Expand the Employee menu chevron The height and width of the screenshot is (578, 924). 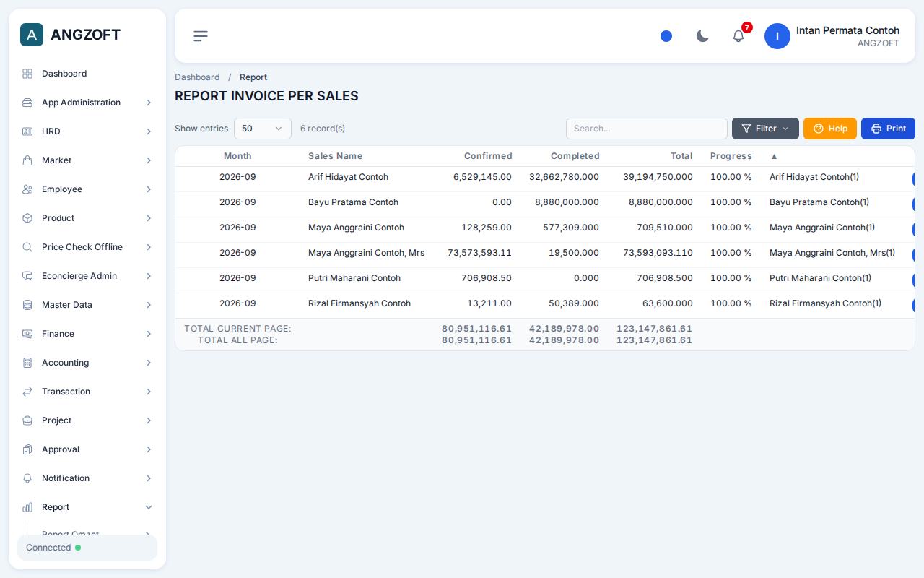tap(149, 189)
